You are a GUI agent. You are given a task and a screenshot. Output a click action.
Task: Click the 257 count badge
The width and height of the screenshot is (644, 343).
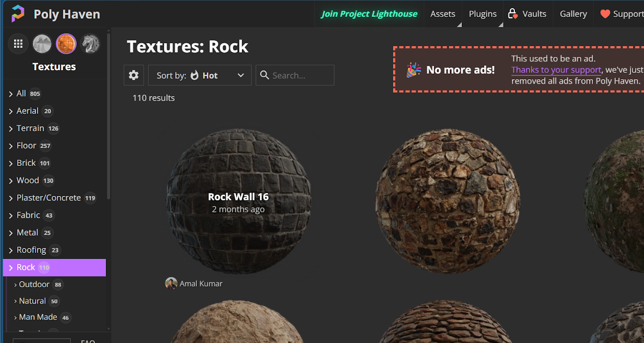point(46,146)
